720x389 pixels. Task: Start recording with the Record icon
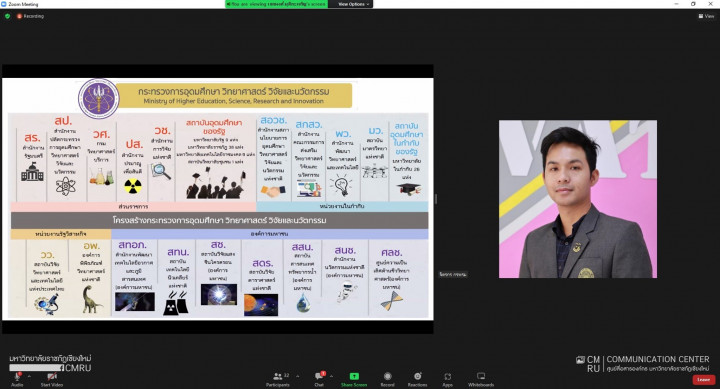click(387, 379)
